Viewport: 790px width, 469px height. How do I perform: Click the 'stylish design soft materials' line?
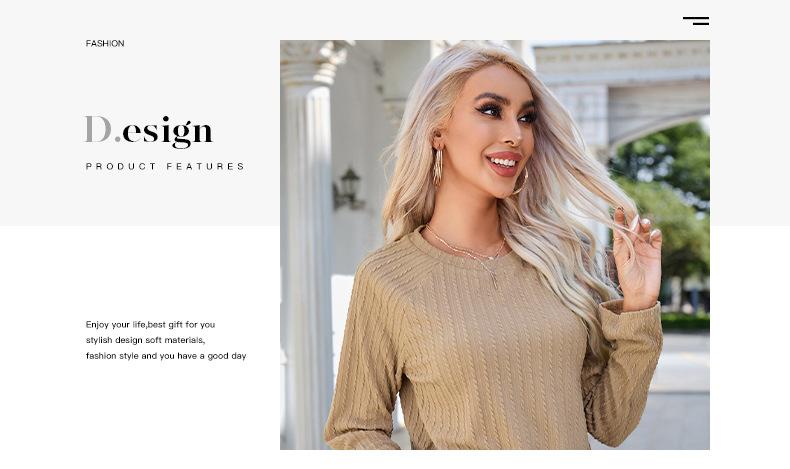click(x=145, y=340)
